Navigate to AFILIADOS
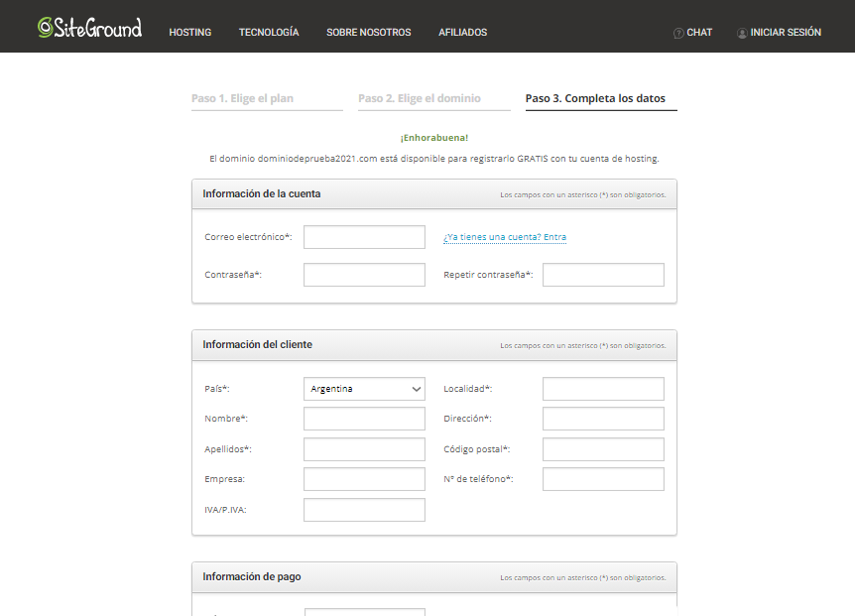 tap(462, 32)
